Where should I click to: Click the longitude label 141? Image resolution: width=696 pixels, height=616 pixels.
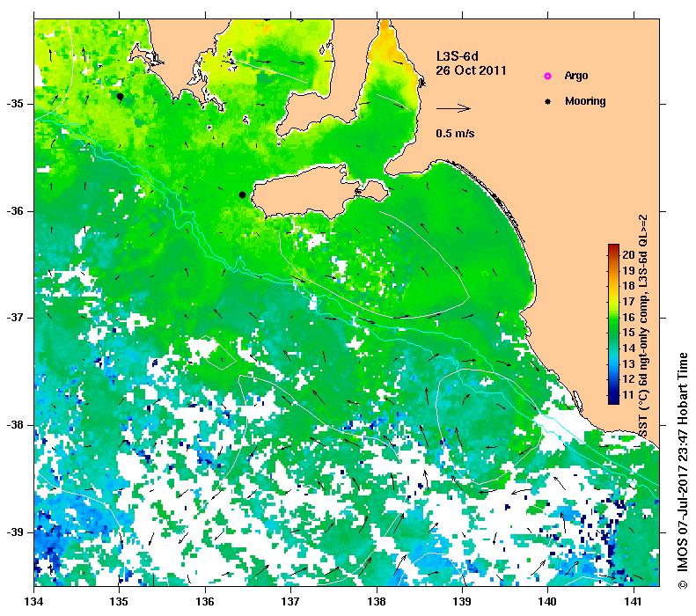(634, 602)
